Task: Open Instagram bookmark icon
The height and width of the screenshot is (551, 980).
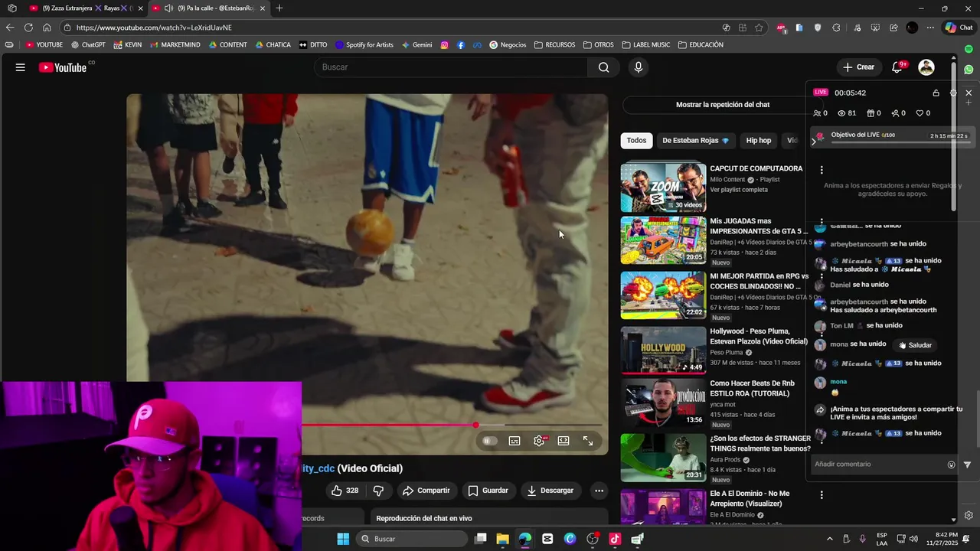Action: (x=444, y=45)
